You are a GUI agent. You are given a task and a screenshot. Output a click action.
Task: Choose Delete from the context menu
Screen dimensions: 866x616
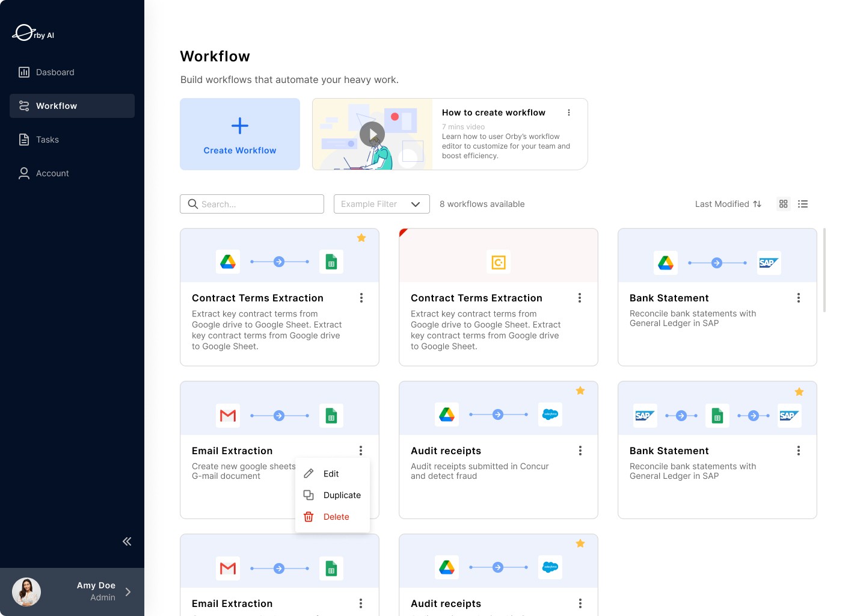pos(333,517)
